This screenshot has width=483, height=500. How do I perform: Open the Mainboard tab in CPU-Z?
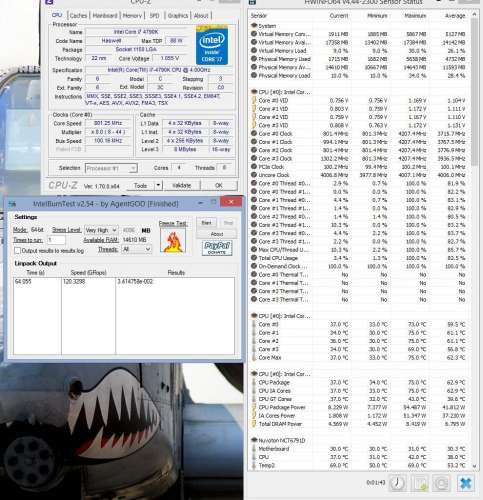pyautogui.click(x=105, y=16)
